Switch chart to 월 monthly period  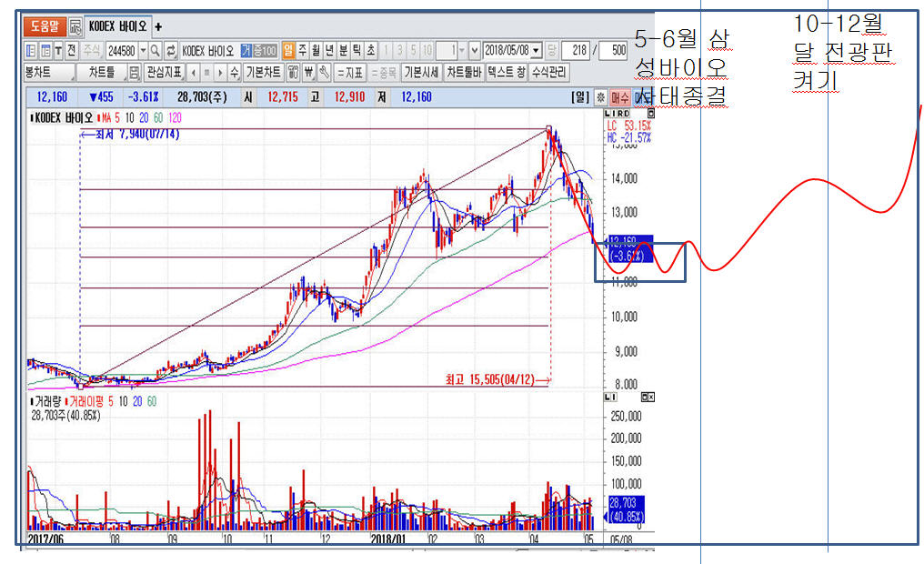point(316,50)
